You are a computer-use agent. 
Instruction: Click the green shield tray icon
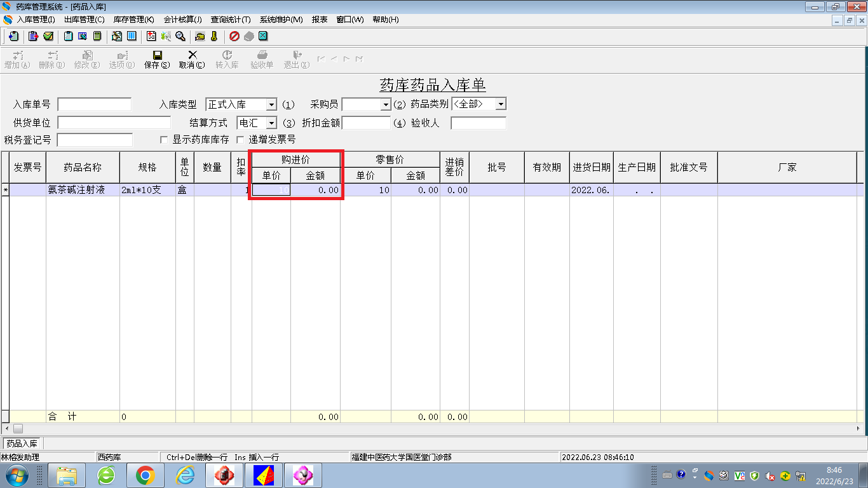754,475
